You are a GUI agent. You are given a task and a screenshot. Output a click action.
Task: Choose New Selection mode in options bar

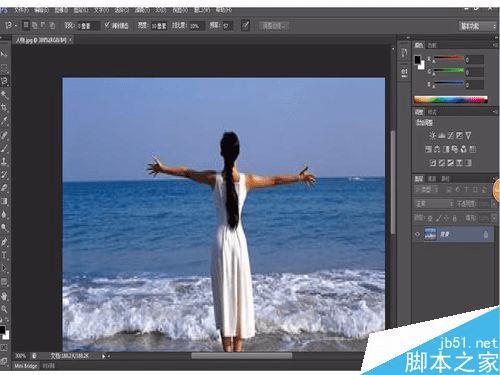pyautogui.click(x=26, y=25)
